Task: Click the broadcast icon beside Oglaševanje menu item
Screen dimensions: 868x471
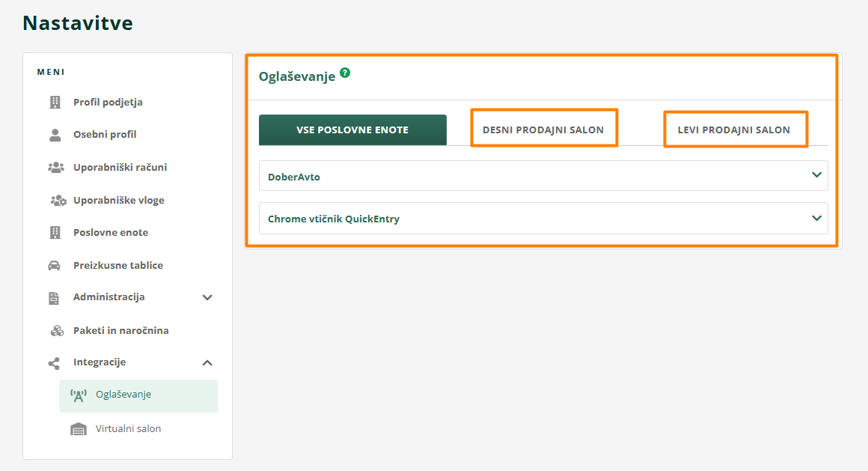Action: click(x=78, y=395)
